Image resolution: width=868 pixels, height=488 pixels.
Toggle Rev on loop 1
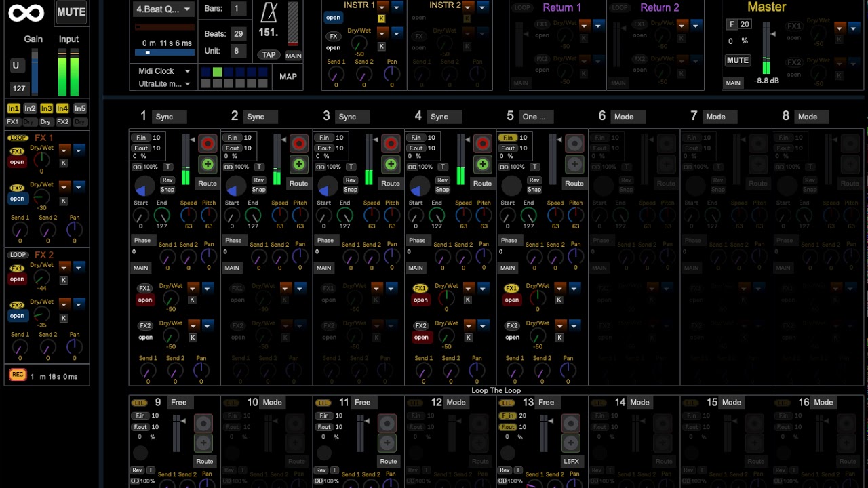tap(167, 180)
